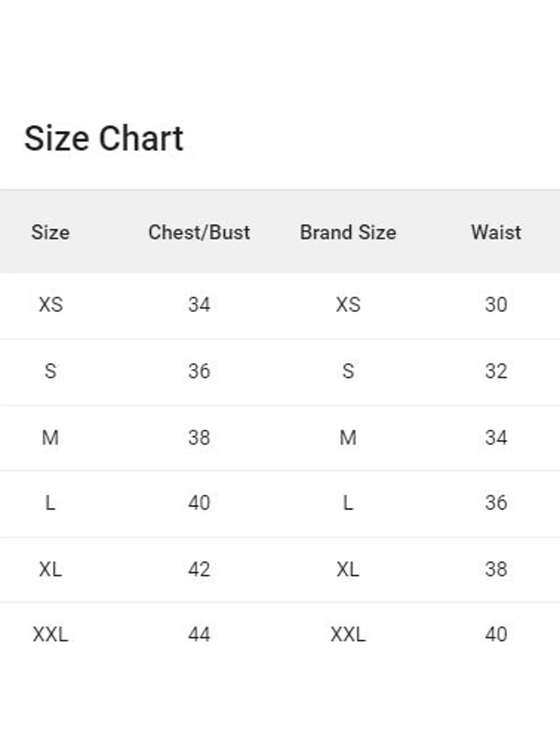
Task: Select the Size column header
Action: tap(50, 232)
